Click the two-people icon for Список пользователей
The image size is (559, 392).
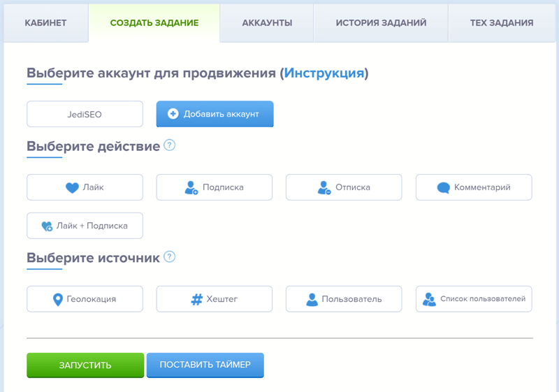click(429, 300)
